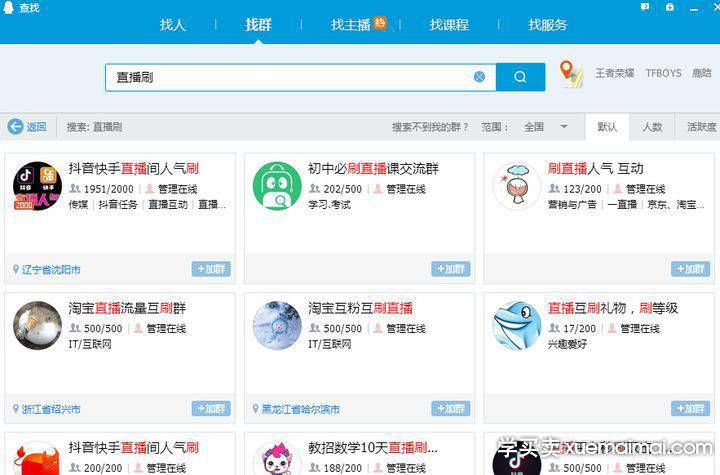Open avatar of 淘宝互粉互刷直播 group
This screenshot has height=475, width=720.
(277, 326)
